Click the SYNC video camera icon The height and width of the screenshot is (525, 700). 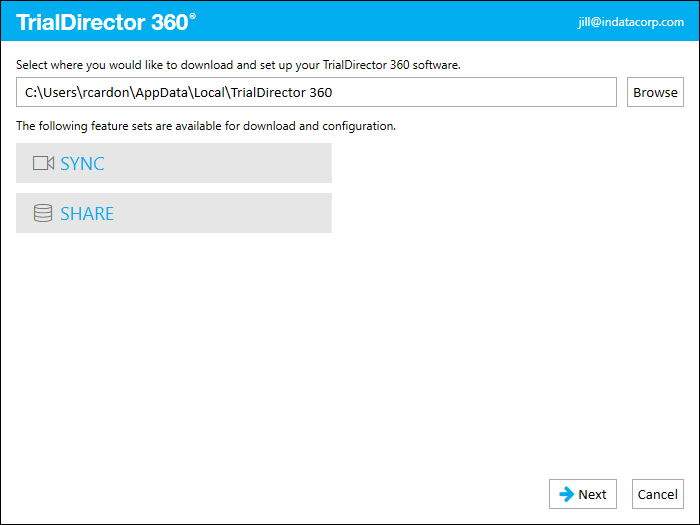43,163
